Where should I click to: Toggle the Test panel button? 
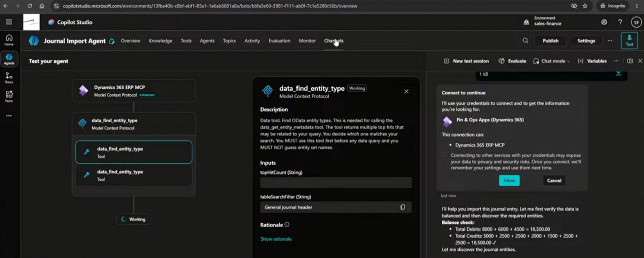629,41
